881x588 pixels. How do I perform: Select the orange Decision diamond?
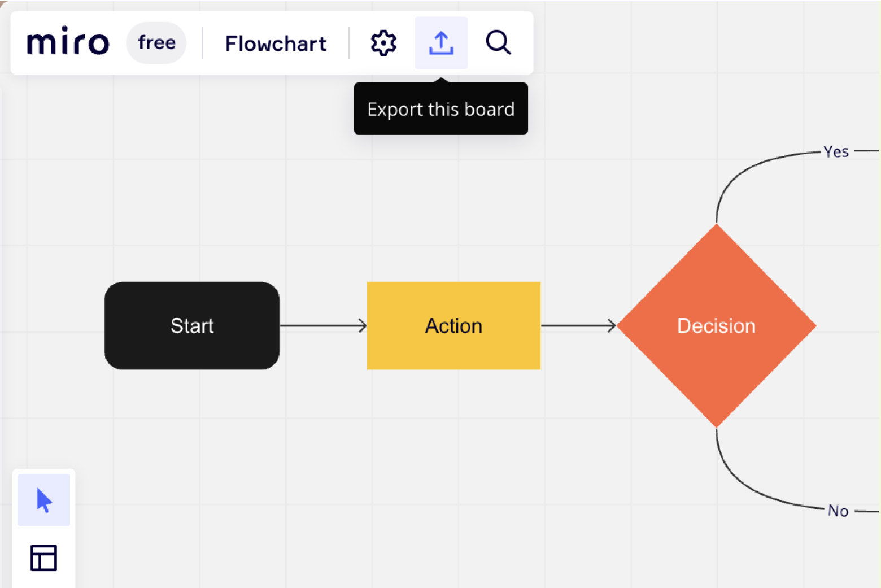click(716, 325)
